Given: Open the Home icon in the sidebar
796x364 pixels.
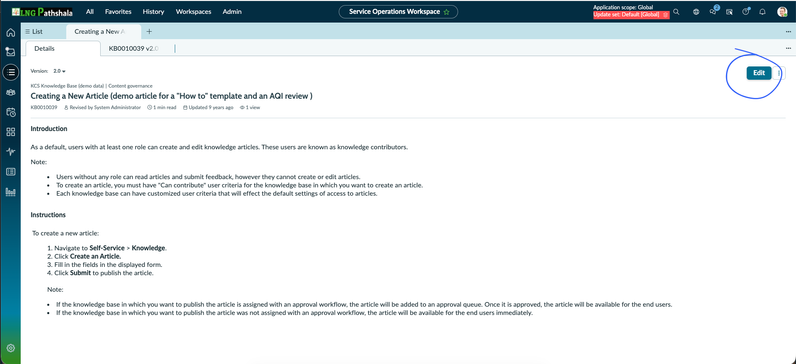Looking at the screenshot, I should (x=11, y=33).
